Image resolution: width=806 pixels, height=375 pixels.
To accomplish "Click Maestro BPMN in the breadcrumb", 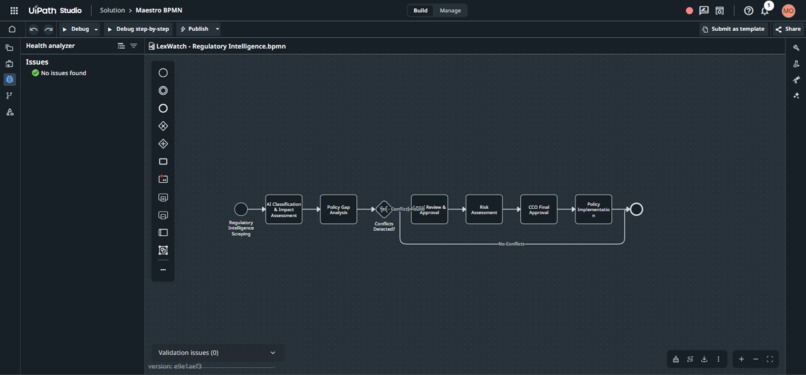I will coord(159,10).
